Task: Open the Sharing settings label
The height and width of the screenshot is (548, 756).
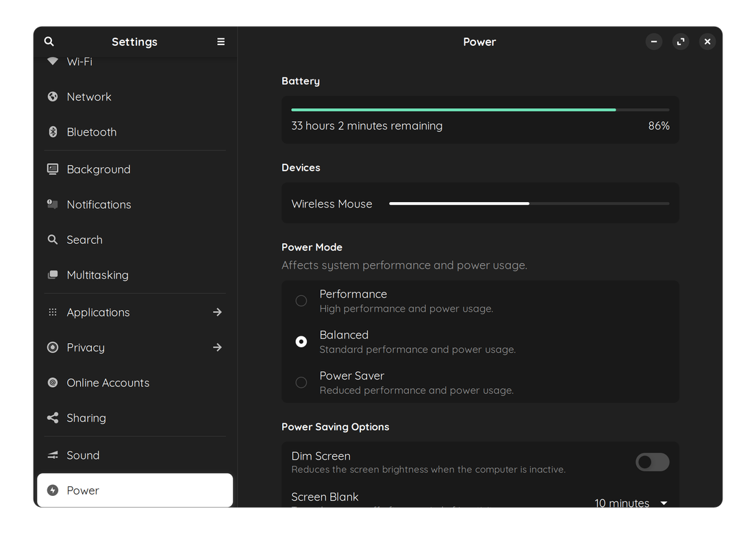Action: coord(86,418)
